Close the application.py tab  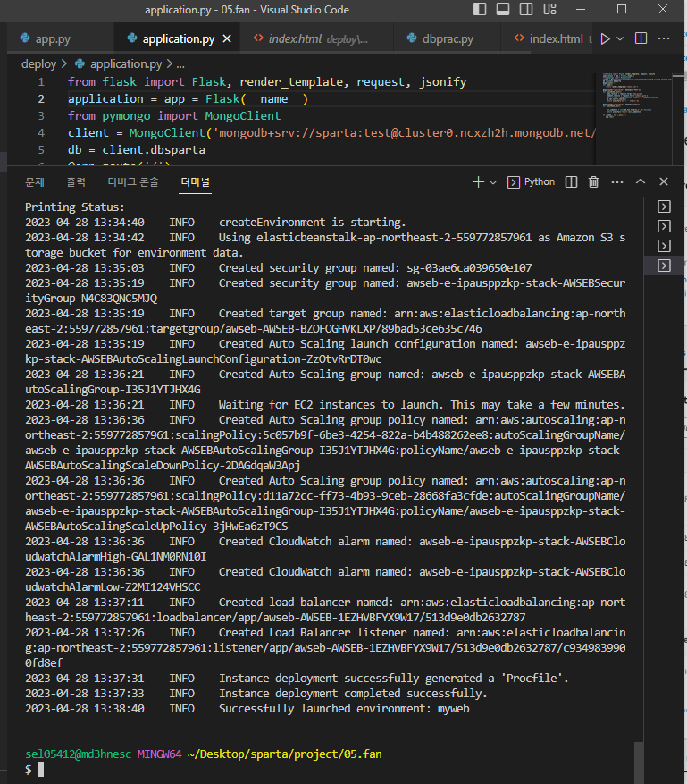point(227,38)
